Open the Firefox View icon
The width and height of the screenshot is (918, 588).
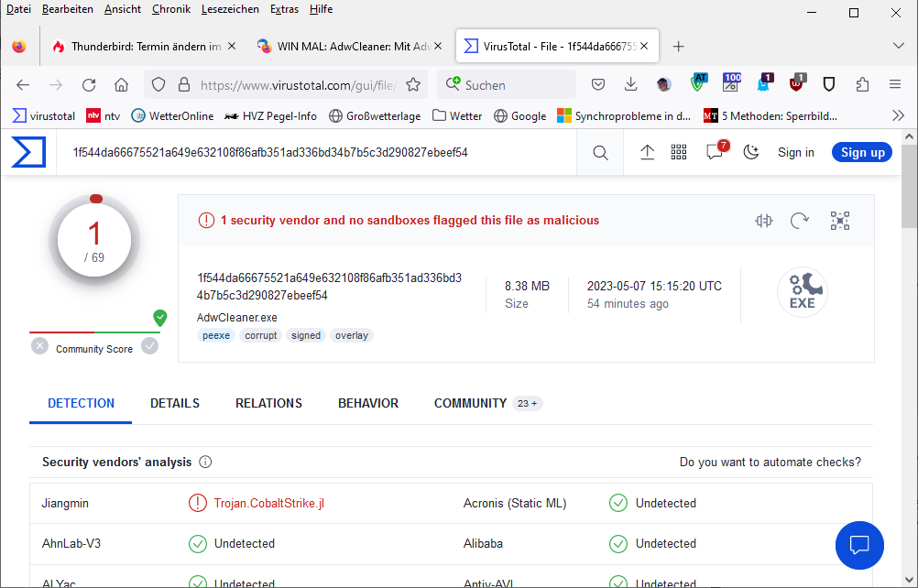[19, 46]
